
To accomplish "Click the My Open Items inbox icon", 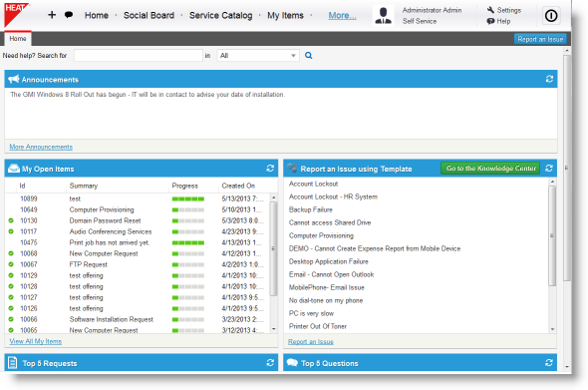I will (x=14, y=169).
